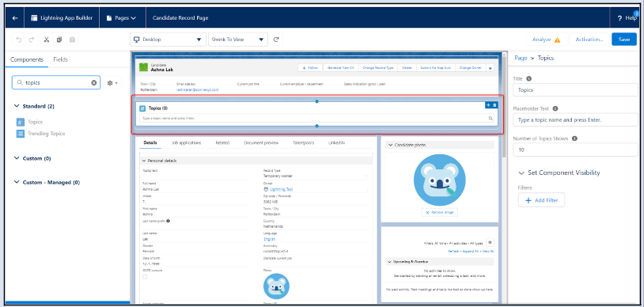This screenshot has width=644, height=307.
Task: Copy the selected component
Action: point(59,40)
